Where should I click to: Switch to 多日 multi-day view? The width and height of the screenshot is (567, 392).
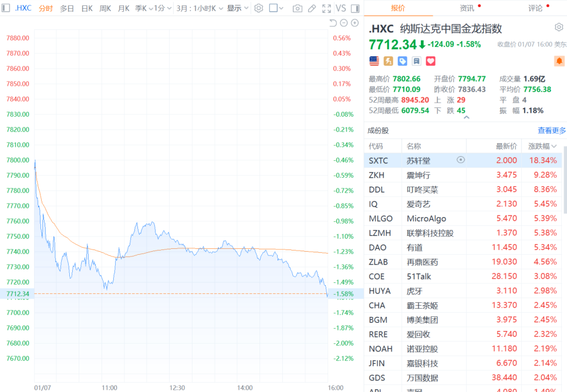pos(67,8)
